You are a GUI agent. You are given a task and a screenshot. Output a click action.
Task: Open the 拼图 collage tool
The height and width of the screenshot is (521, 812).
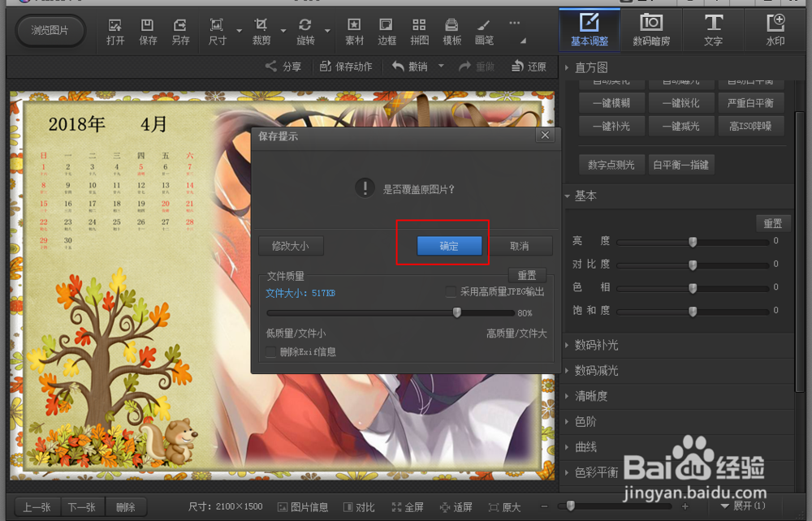[x=419, y=32]
